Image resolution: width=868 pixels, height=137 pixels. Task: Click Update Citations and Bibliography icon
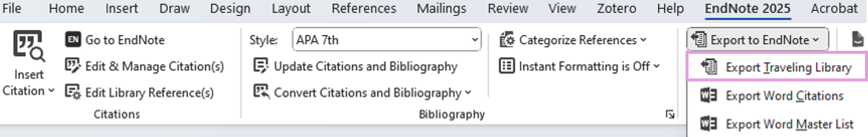tap(261, 66)
